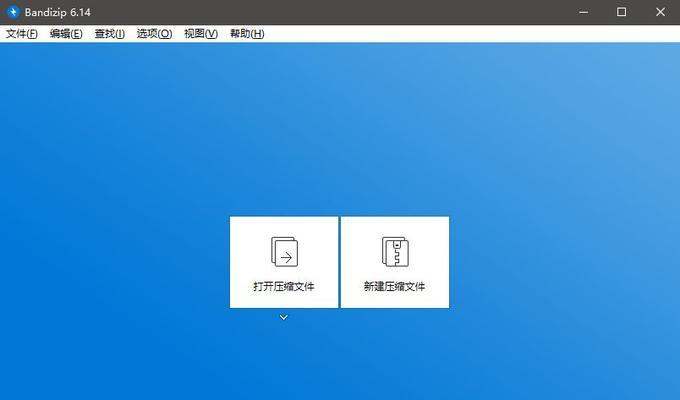
Task: Close the Bandizip window
Action: [660, 12]
